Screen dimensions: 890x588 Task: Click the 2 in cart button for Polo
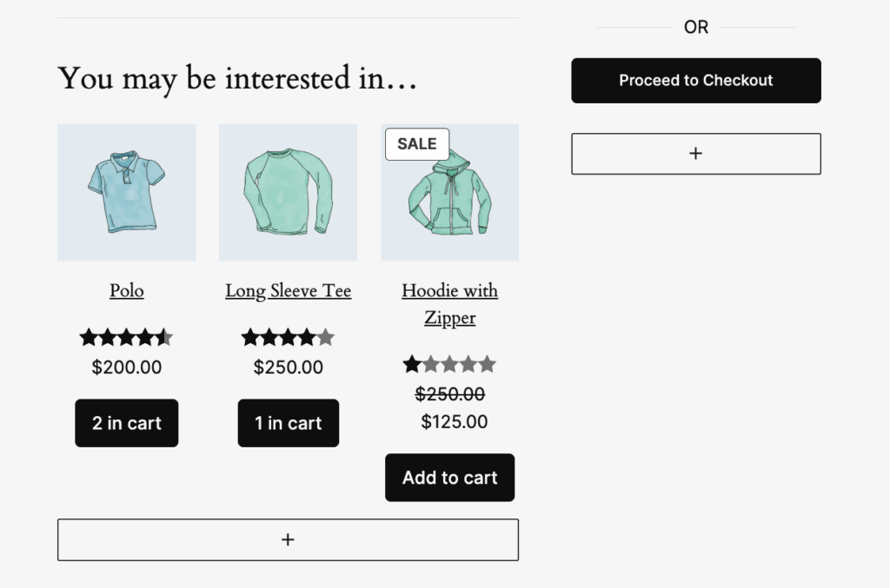127,423
